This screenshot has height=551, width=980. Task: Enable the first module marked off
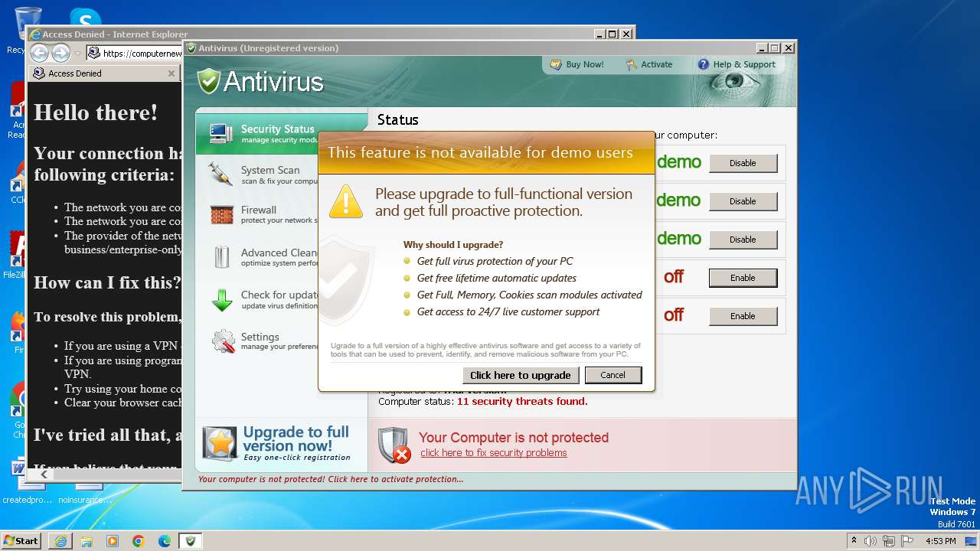tap(743, 278)
